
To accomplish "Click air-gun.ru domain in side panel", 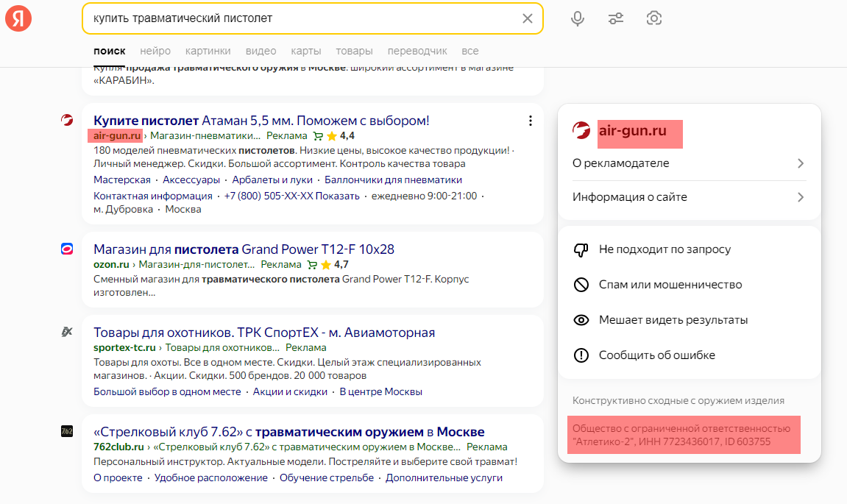I will pos(633,131).
